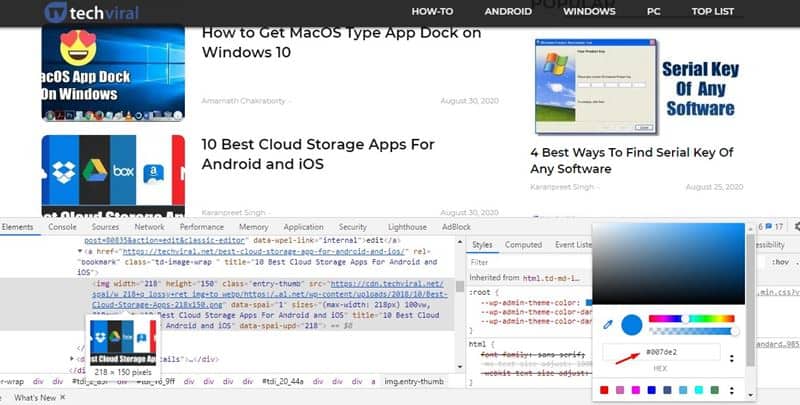Click the scrollbar thumb of the Elements panel
This screenshot has width=800, height=405.
pos(460,287)
